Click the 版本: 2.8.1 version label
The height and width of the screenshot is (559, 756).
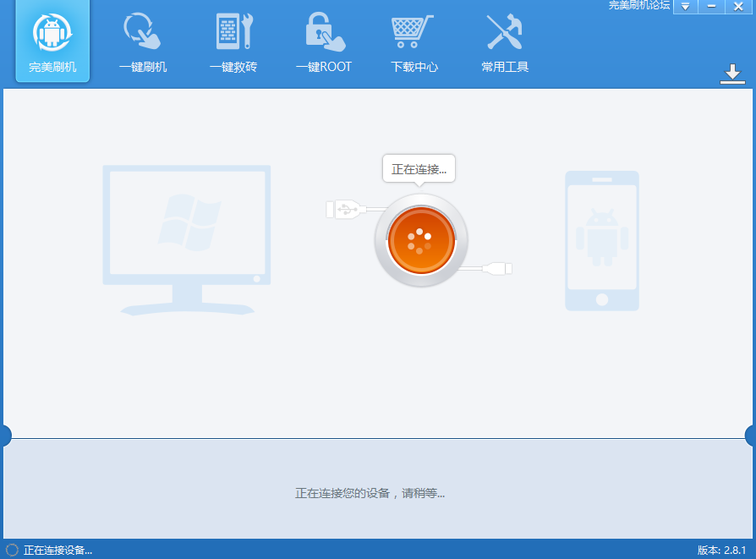pyautogui.click(x=721, y=550)
